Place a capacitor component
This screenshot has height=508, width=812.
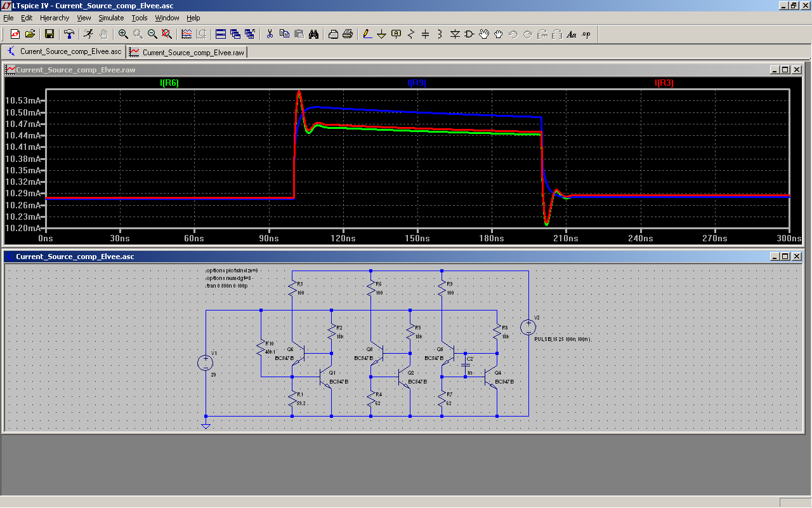pyautogui.click(x=426, y=34)
